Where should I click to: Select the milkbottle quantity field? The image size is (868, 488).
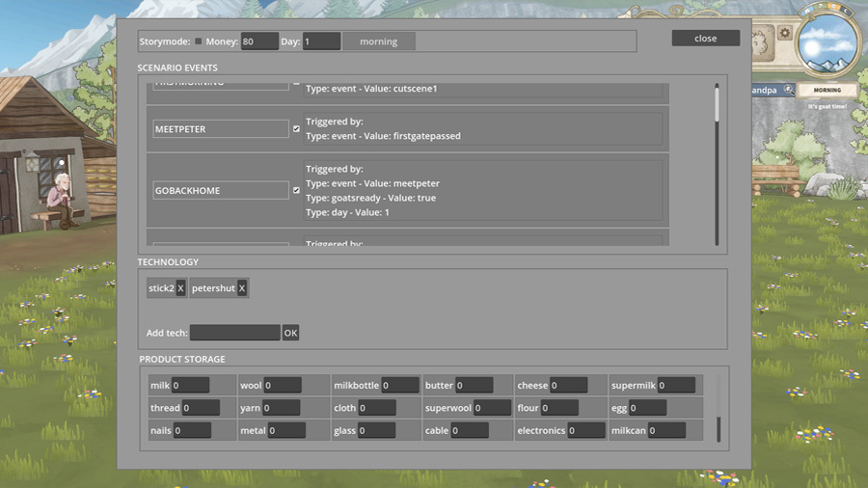coord(399,385)
